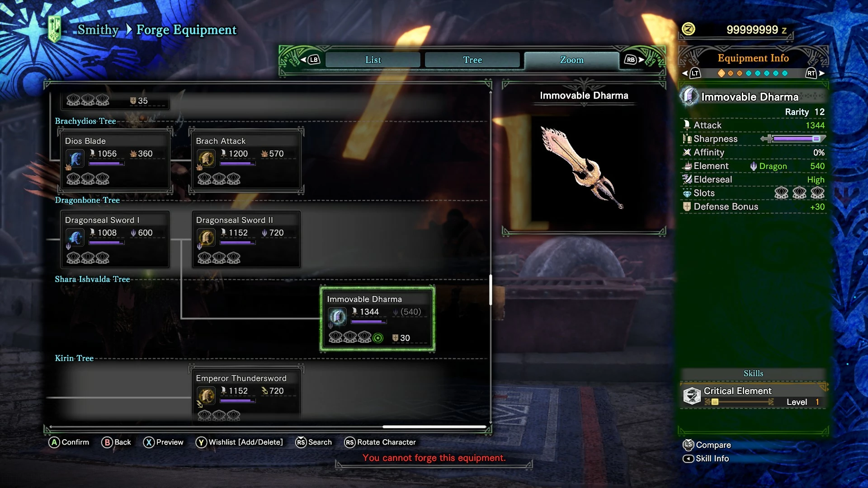The width and height of the screenshot is (868, 488).
Task: Click the Smithy emblem banner icon
Action: (55, 29)
